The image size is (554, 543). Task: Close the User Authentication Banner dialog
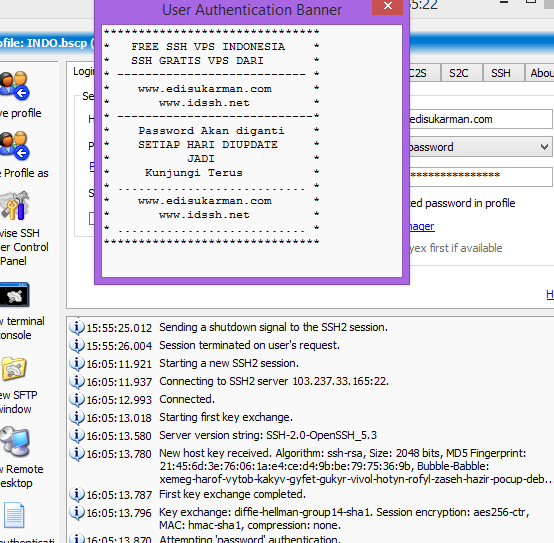(387, 6)
